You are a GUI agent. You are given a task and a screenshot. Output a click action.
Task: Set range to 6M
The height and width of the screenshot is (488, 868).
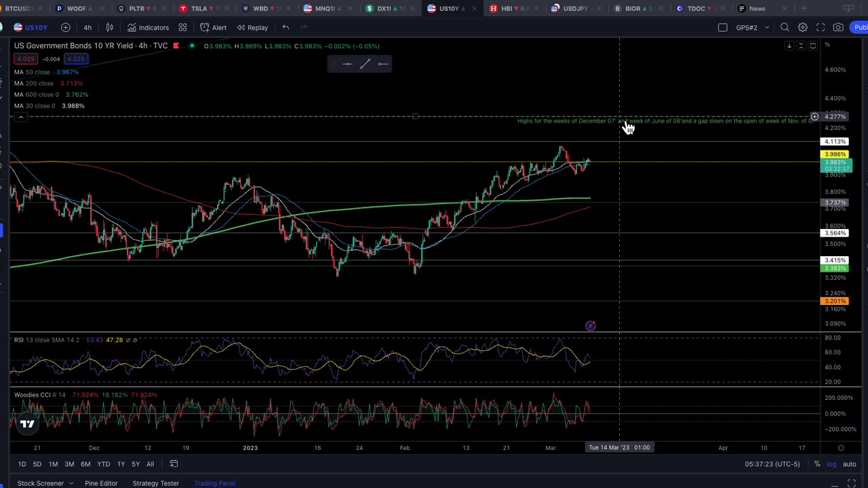(x=85, y=464)
